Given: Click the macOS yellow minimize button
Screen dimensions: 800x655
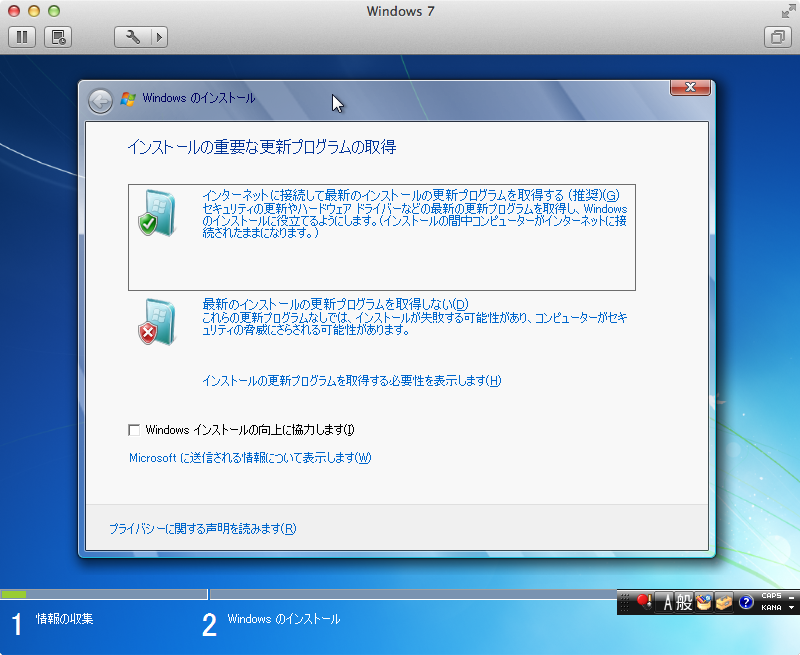Looking at the screenshot, I should [x=34, y=11].
